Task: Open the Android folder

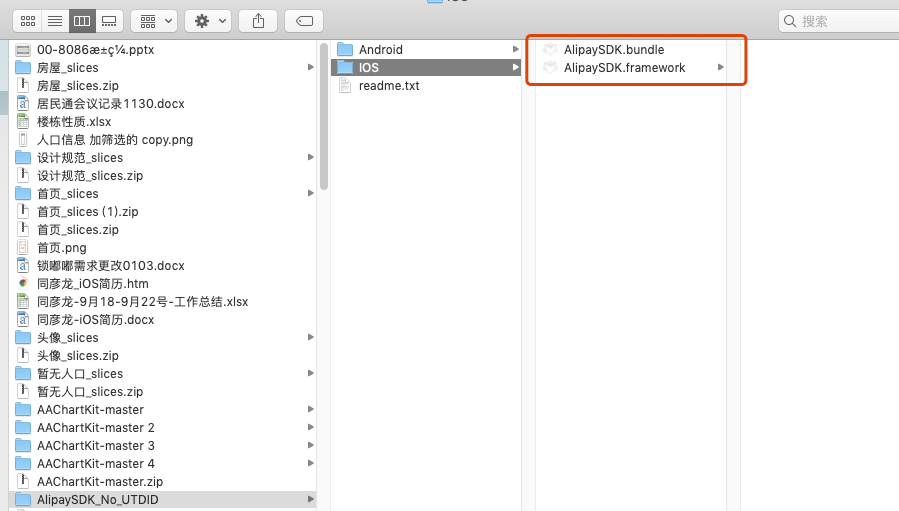Action: (426, 50)
